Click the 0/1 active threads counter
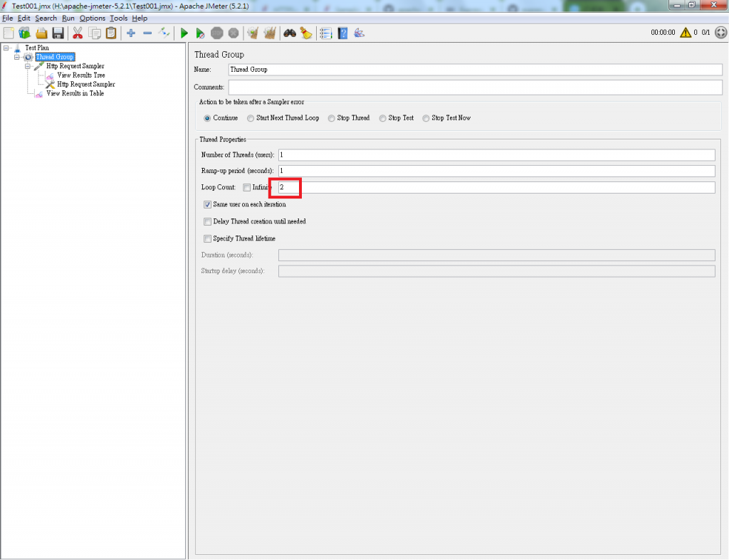The width and height of the screenshot is (729, 560). coord(706,33)
